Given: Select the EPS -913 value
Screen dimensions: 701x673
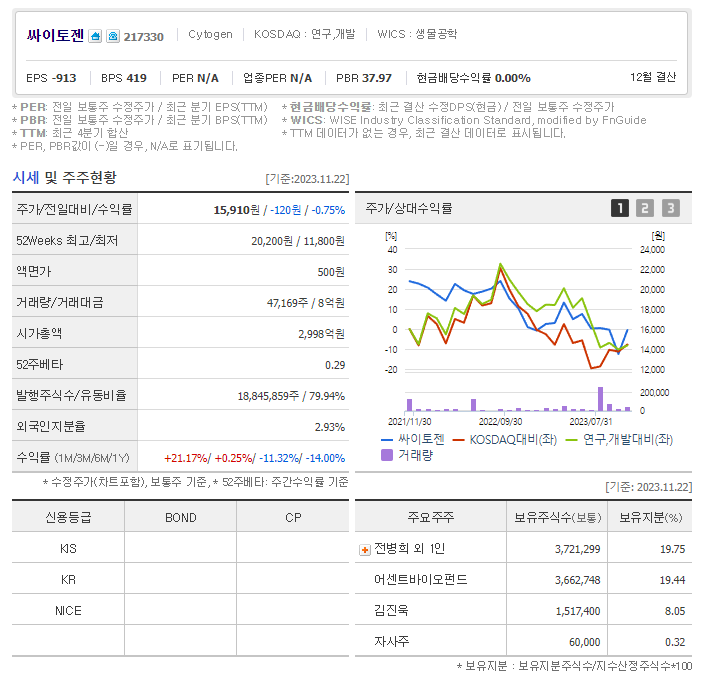Looking at the screenshot, I should click(51, 78).
